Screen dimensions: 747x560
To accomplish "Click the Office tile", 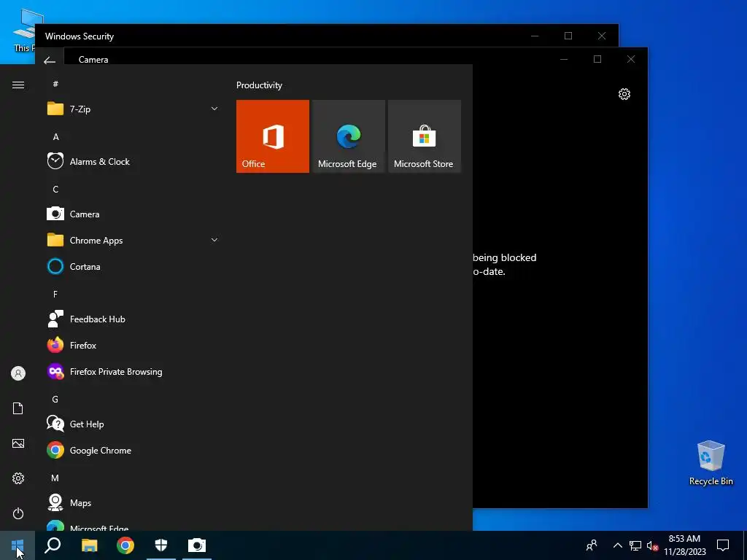I will click(273, 136).
